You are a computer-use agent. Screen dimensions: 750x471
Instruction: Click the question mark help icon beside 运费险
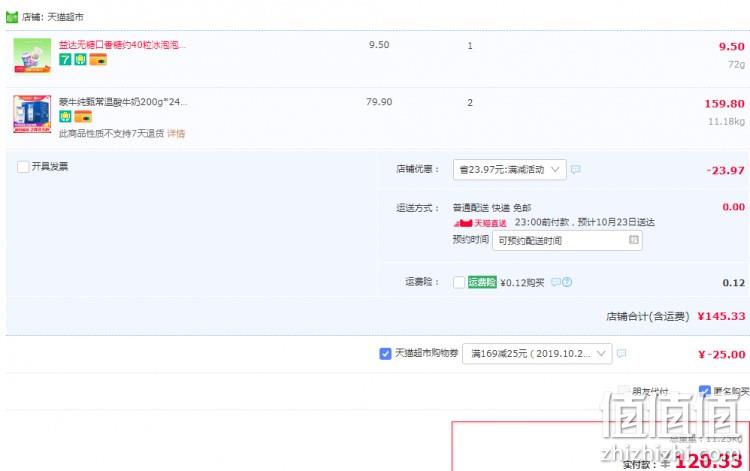pos(567,282)
